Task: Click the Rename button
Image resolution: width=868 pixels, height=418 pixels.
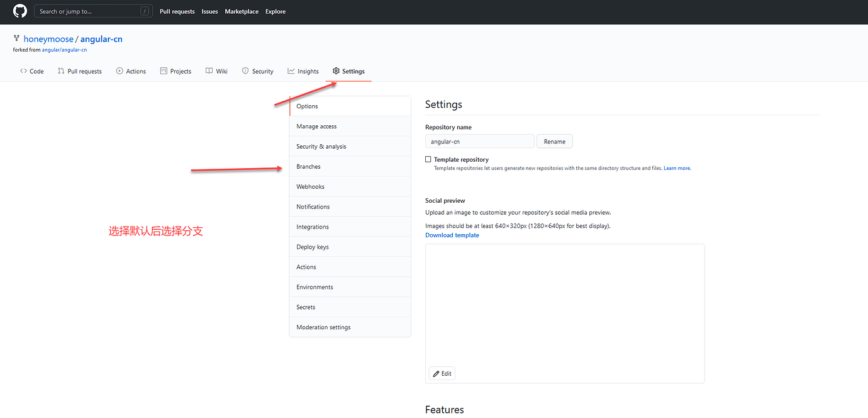Action: 555,142
